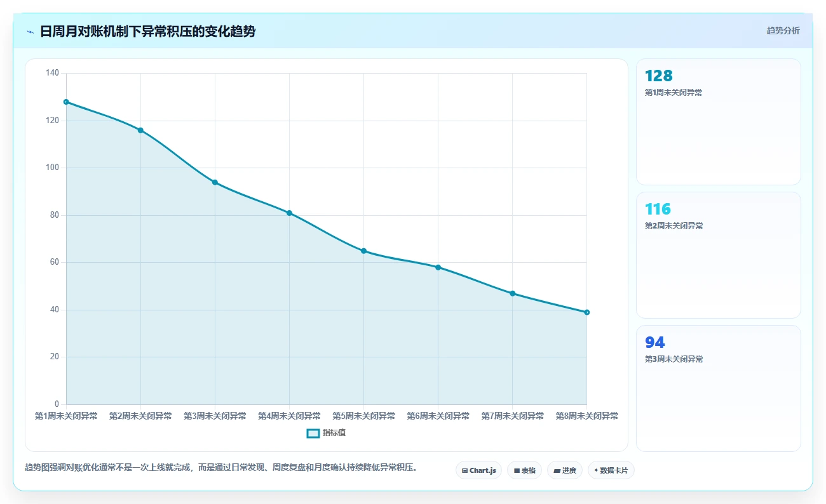
Task: Click the chart data point for 第1周
Action: pos(66,102)
